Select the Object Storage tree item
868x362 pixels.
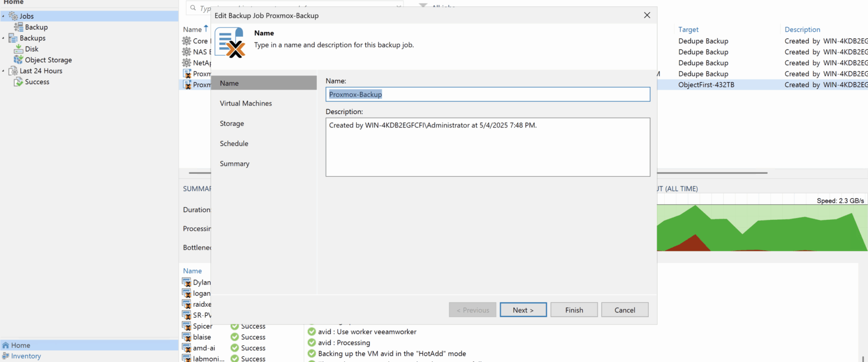click(x=48, y=60)
